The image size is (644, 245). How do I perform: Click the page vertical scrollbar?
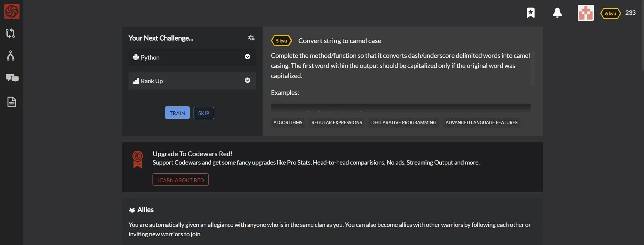pos(643,35)
